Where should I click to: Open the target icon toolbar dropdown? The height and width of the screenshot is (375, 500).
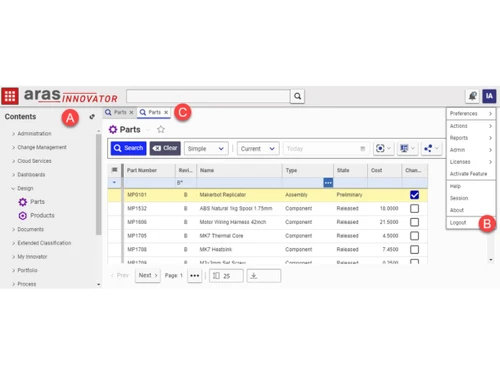click(383, 148)
